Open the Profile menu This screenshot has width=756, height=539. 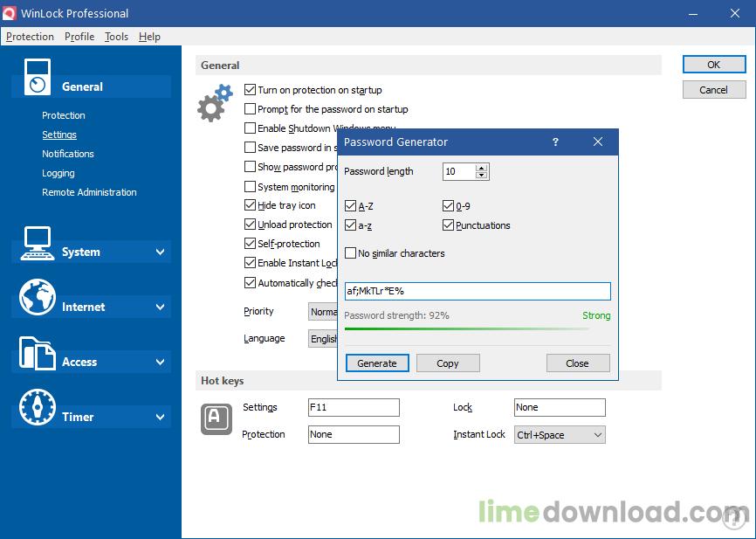click(79, 37)
